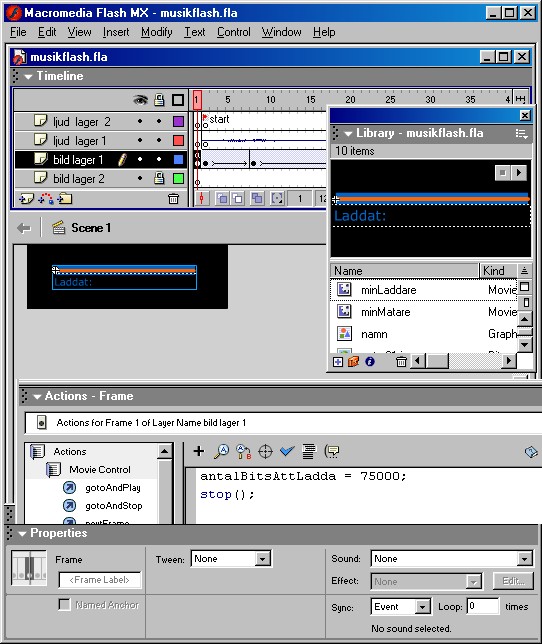Click the Check Syntax checkmark icon

click(287, 451)
